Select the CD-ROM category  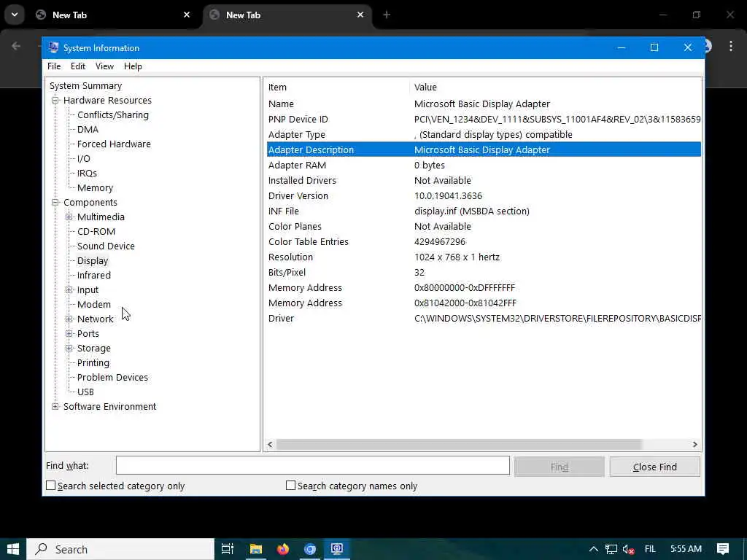96,231
